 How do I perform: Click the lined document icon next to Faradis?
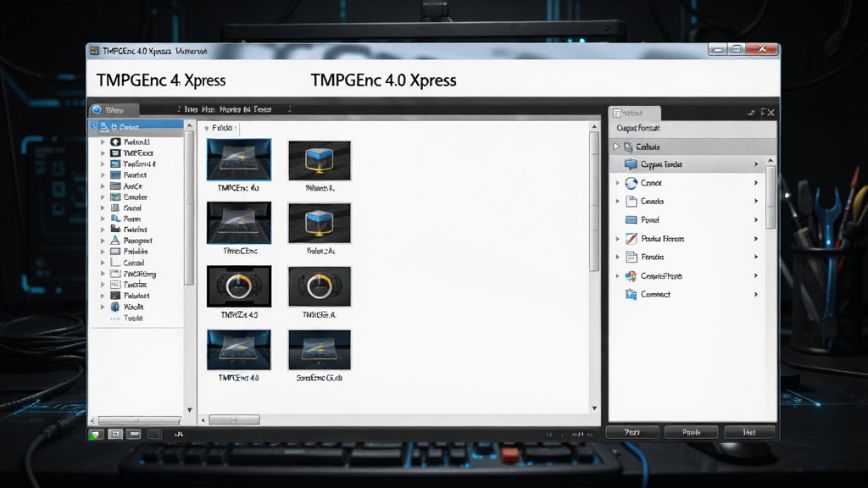tap(631, 257)
